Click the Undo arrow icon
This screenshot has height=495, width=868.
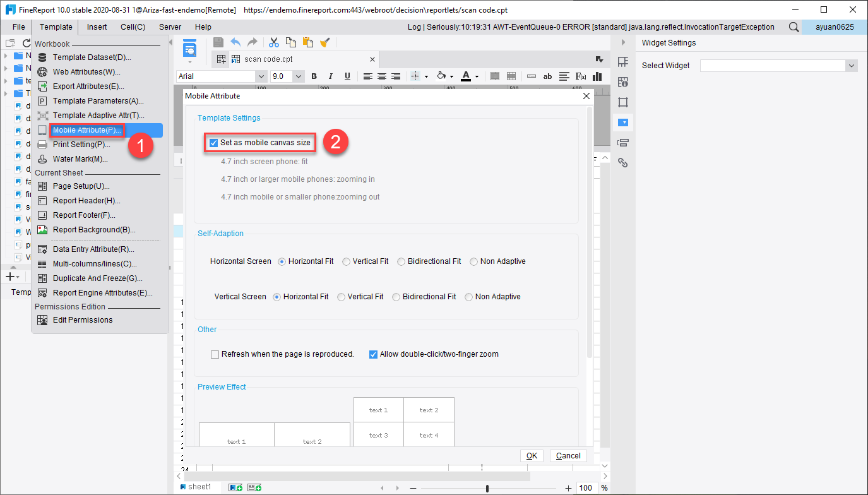[235, 42]
